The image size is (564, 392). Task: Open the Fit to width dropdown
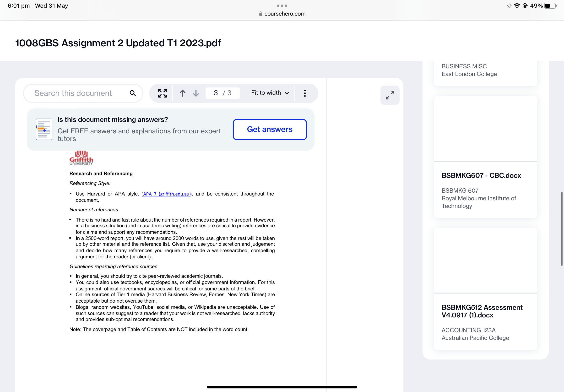pyautogui.click(x=270, y=93)
